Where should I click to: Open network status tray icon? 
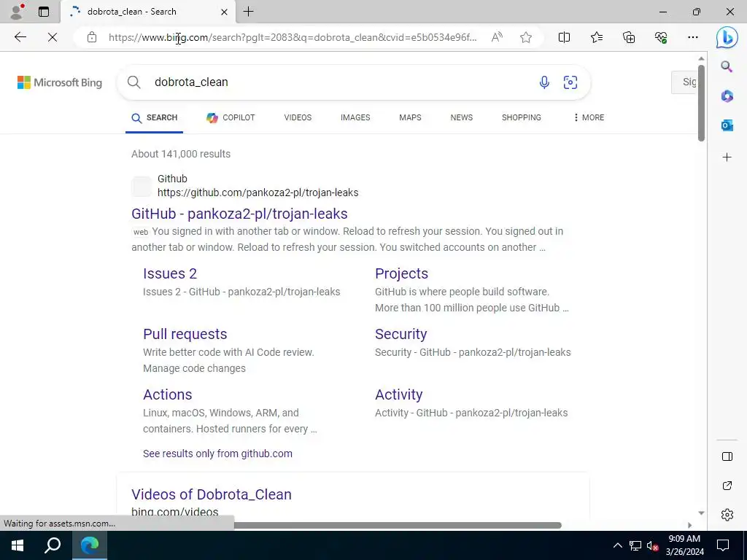pyautogui.click(x=635, y=545)
